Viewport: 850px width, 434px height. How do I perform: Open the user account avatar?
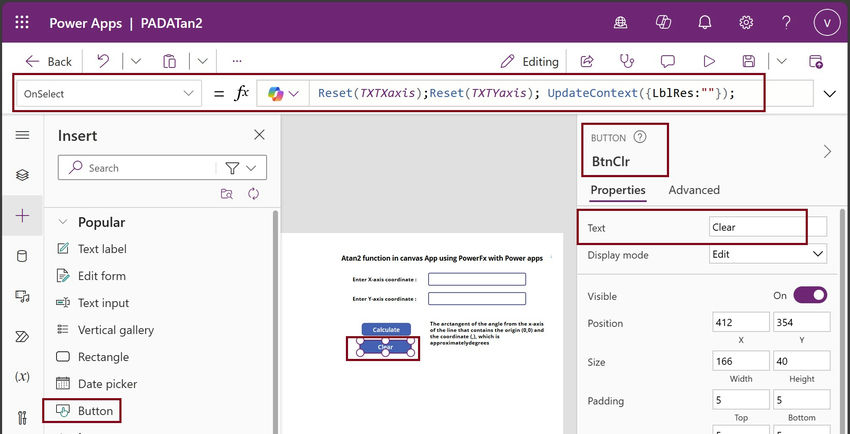(827, 23)
